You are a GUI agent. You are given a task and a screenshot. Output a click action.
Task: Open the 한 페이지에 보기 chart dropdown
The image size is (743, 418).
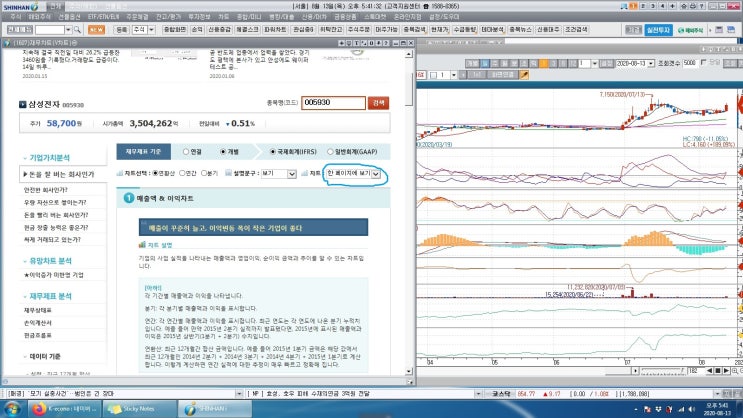click(353, 174)
